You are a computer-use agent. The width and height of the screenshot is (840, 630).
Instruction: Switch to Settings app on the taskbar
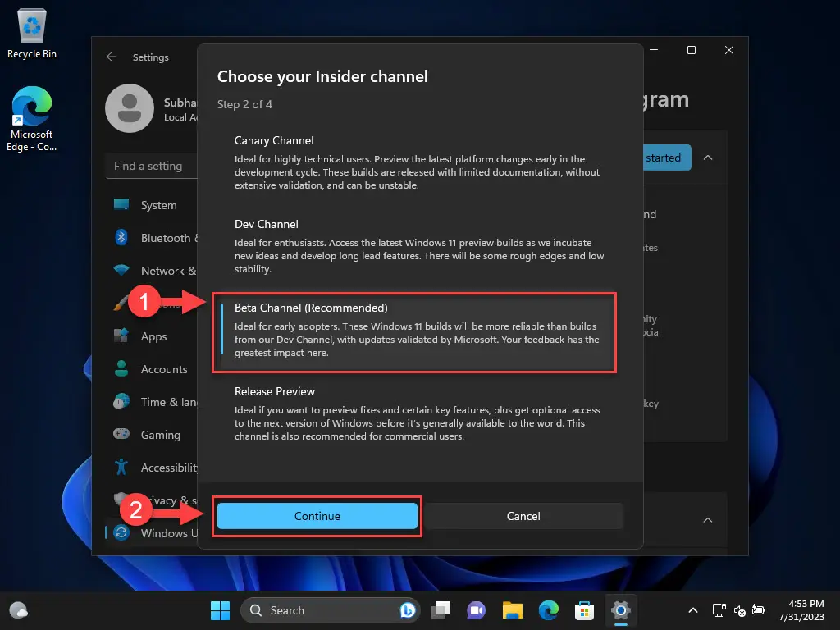pos(620,610)
